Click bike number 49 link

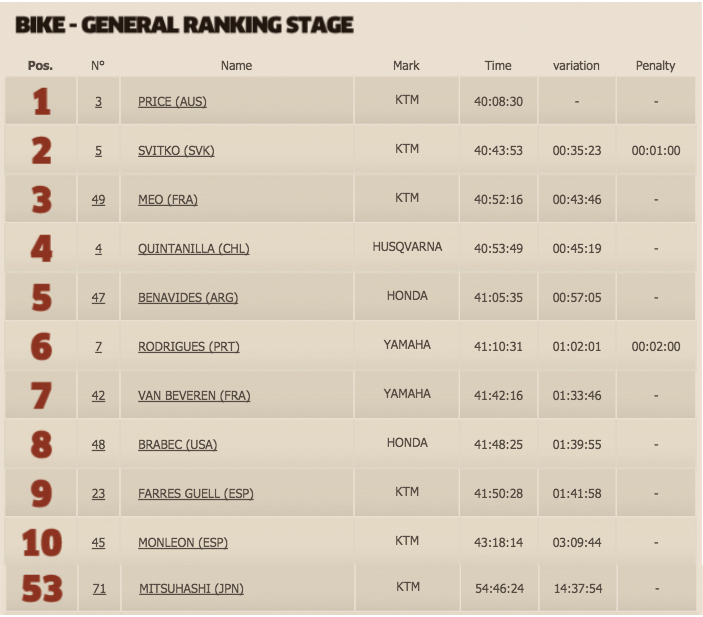[98, 200]
